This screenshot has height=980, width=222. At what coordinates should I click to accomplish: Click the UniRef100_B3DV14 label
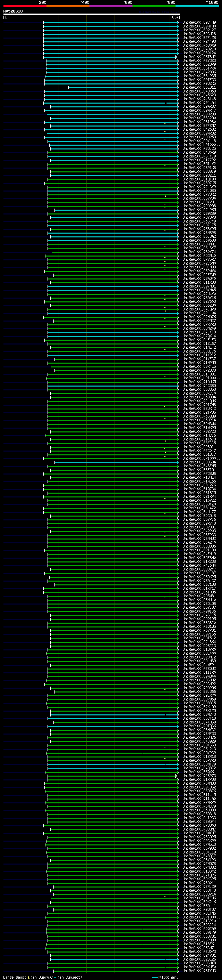point(199,894)
